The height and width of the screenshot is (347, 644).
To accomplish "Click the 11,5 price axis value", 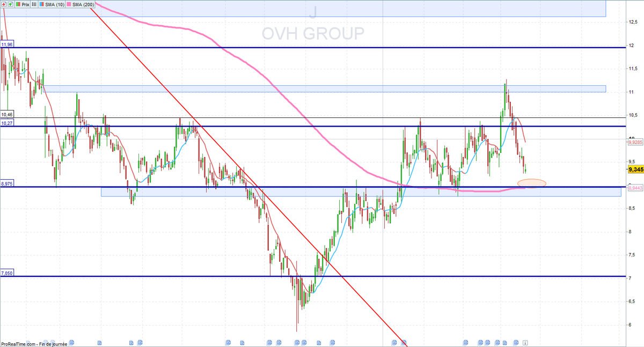I will pyautogui.click(x=633, y=69).
